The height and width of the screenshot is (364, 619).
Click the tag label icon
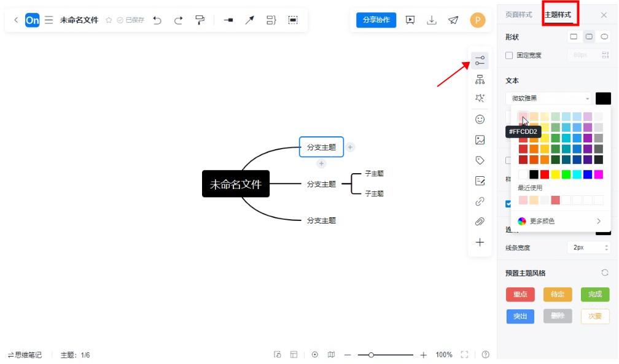point(480,160)
